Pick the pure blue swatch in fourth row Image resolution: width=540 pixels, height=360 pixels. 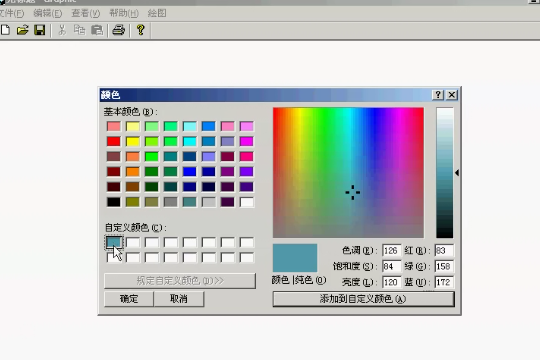189,172
